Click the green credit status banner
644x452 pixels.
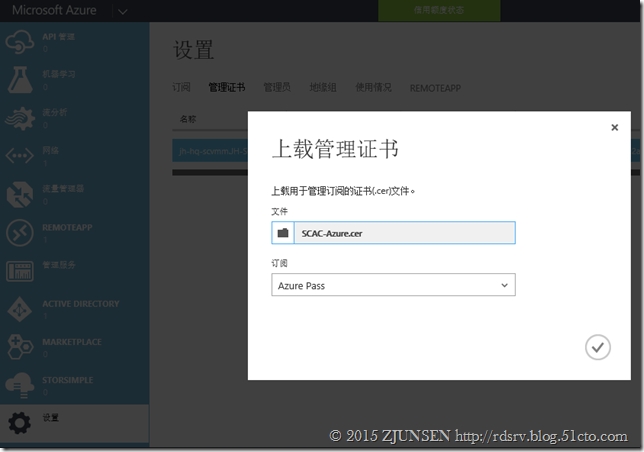coord(439,10)
